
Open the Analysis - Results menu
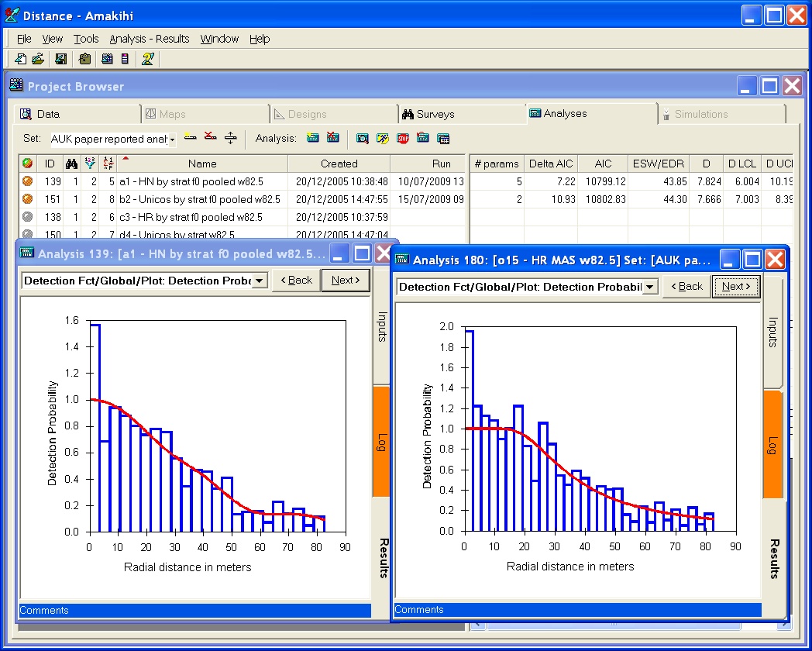(149, 39)
